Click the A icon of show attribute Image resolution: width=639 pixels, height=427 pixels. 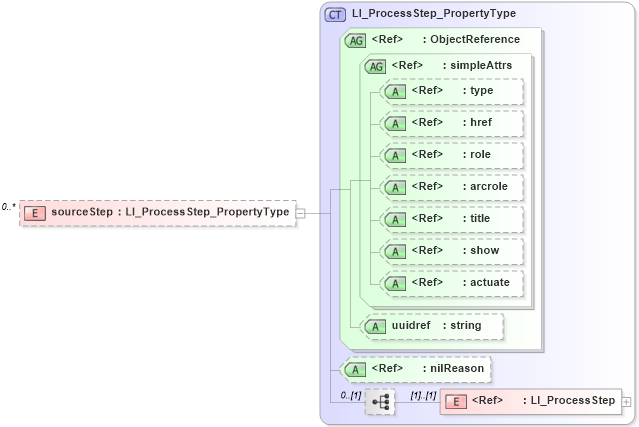[x=395, y=251]
